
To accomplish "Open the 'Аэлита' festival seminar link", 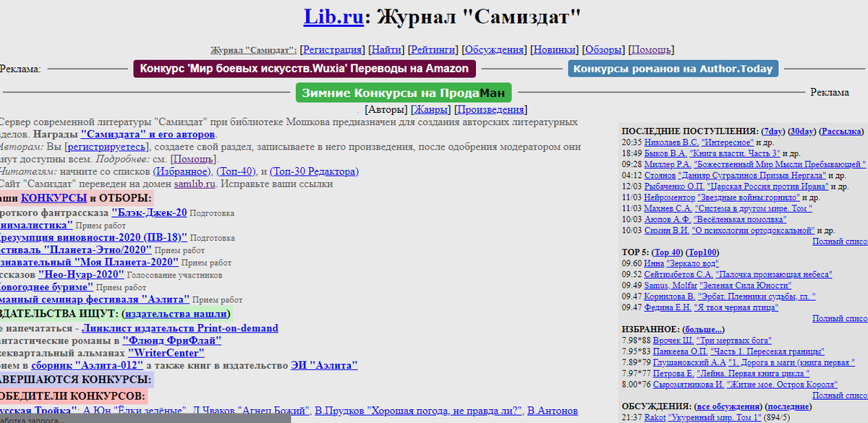I will [x=165, y=299].
